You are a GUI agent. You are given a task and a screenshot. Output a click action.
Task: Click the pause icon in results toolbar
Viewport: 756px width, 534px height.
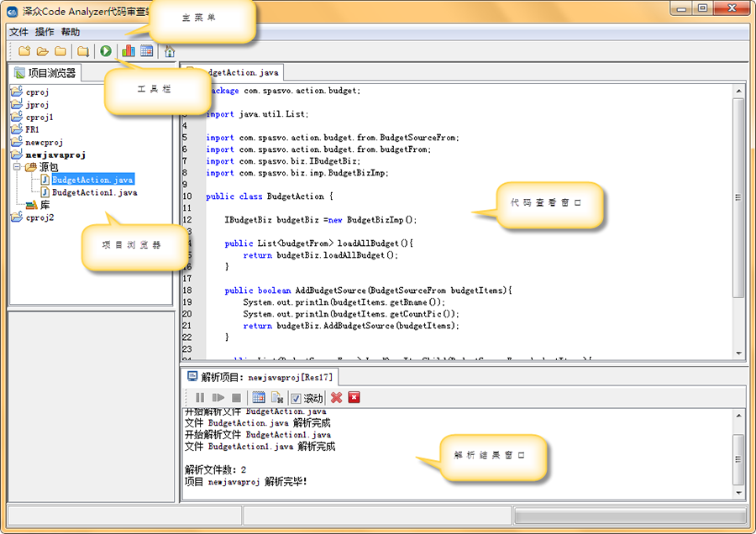coord(200,398)
